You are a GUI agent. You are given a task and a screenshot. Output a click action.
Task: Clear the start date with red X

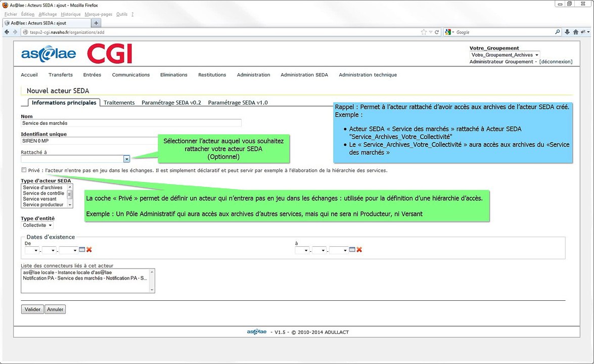[89, 250]
